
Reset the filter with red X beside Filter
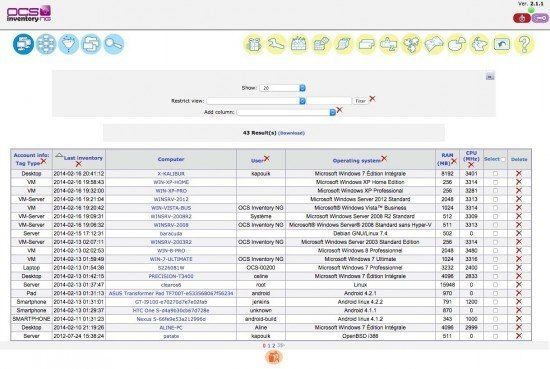(x=373, y=99)
